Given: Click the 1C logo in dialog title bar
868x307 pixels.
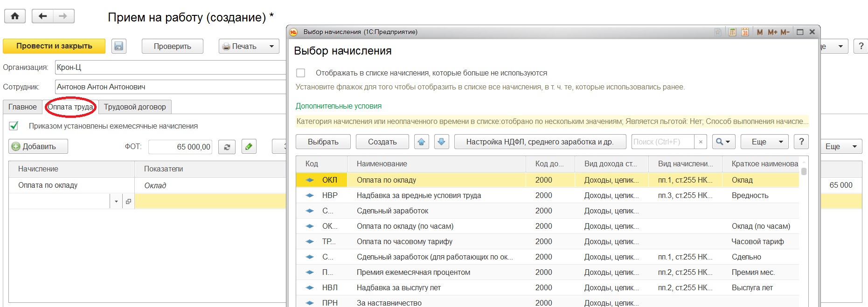Looking at the screenshot, I should pos(293,32).
